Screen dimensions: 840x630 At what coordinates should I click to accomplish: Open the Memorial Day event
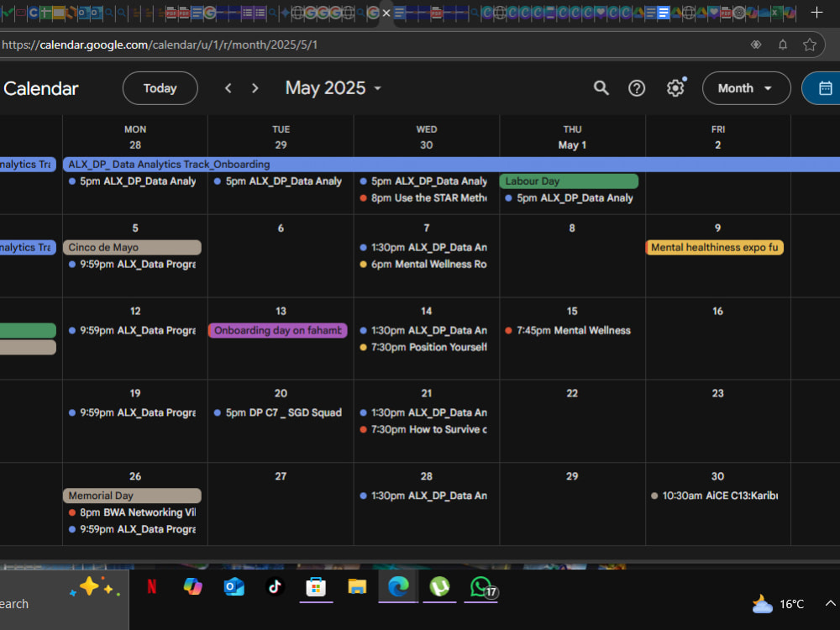coord(132,496)
